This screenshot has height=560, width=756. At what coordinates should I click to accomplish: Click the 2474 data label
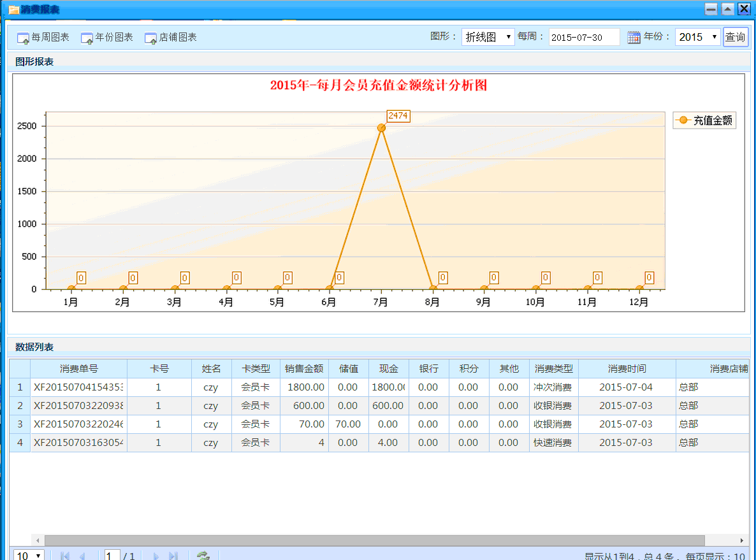tap(398, 116)
